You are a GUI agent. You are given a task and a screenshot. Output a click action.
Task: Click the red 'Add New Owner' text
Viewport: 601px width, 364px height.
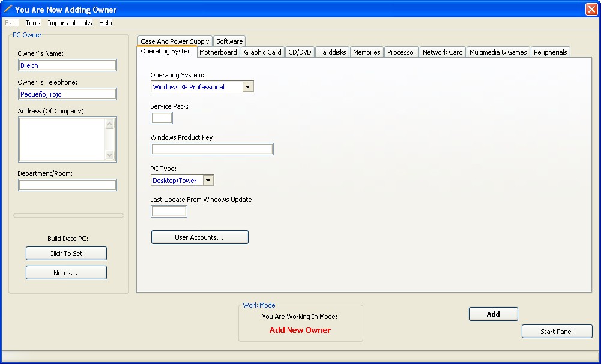[300, 330]
